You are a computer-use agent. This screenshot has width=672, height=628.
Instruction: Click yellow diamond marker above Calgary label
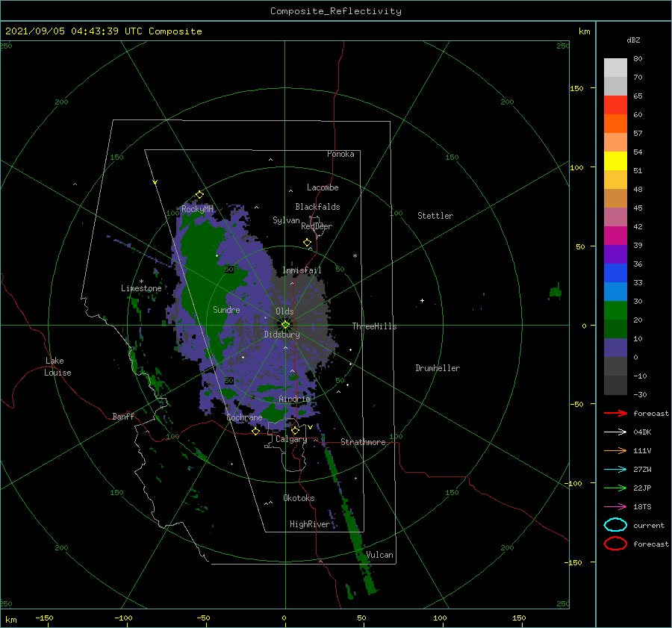295,430
